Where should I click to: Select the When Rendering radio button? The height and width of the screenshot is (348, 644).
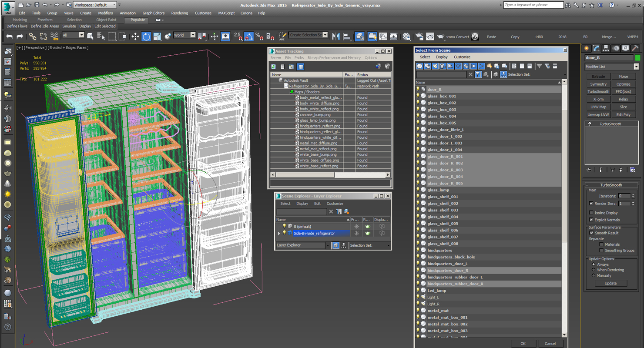click(593, 270)
